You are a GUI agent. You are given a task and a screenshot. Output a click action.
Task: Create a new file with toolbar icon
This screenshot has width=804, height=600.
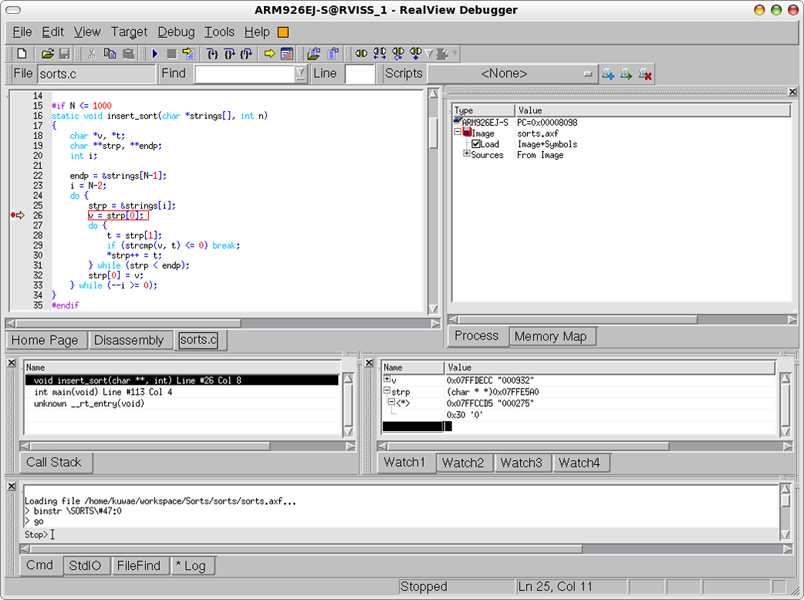[x=22, y=53]
